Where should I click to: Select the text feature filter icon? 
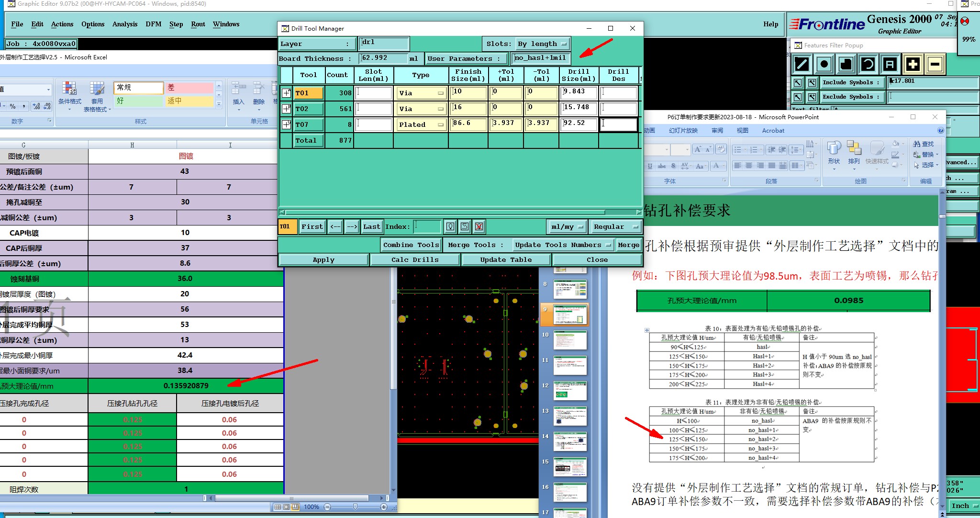pyautogui.click(x=890, y=64)
